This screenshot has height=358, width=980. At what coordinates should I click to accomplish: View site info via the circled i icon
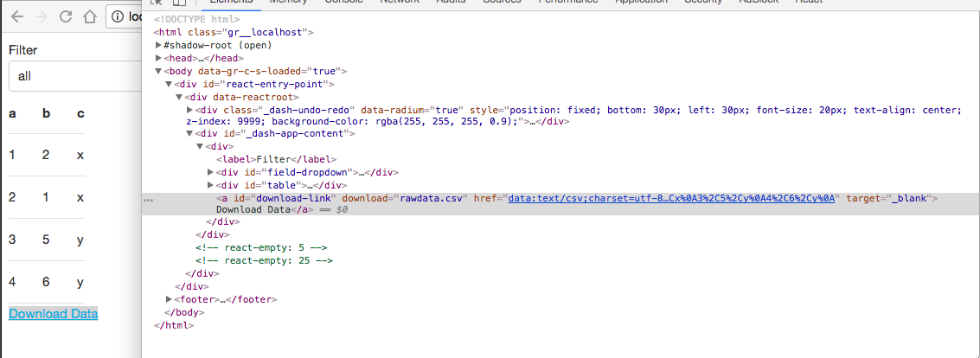click(118, 17)
